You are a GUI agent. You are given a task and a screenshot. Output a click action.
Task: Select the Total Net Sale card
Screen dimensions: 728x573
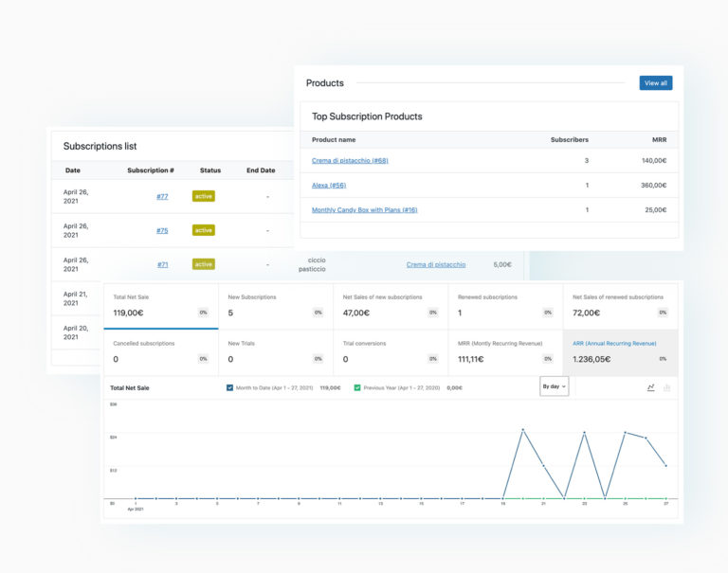click(x=159, y=305)
